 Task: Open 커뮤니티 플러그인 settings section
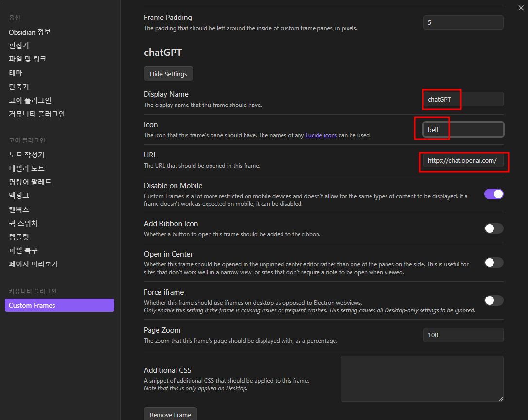tap(36, 114)
